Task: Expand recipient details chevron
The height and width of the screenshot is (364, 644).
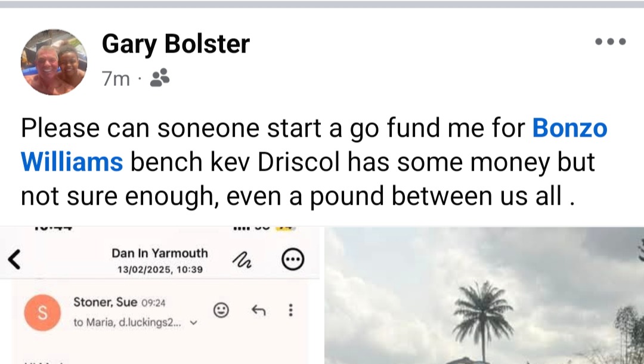Action: [x=193, y=323]
